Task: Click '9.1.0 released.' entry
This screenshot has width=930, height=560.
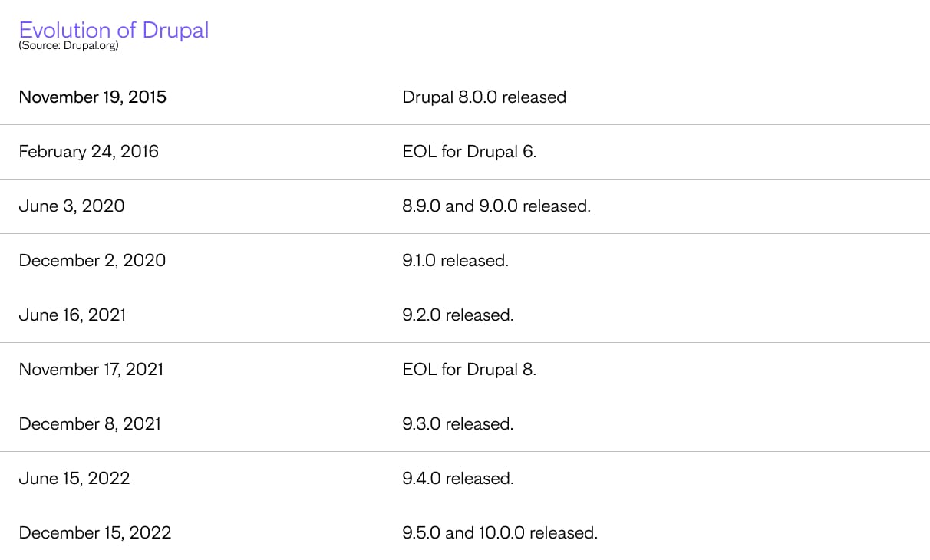Action: pyautogui.click(x=456, y=261)
